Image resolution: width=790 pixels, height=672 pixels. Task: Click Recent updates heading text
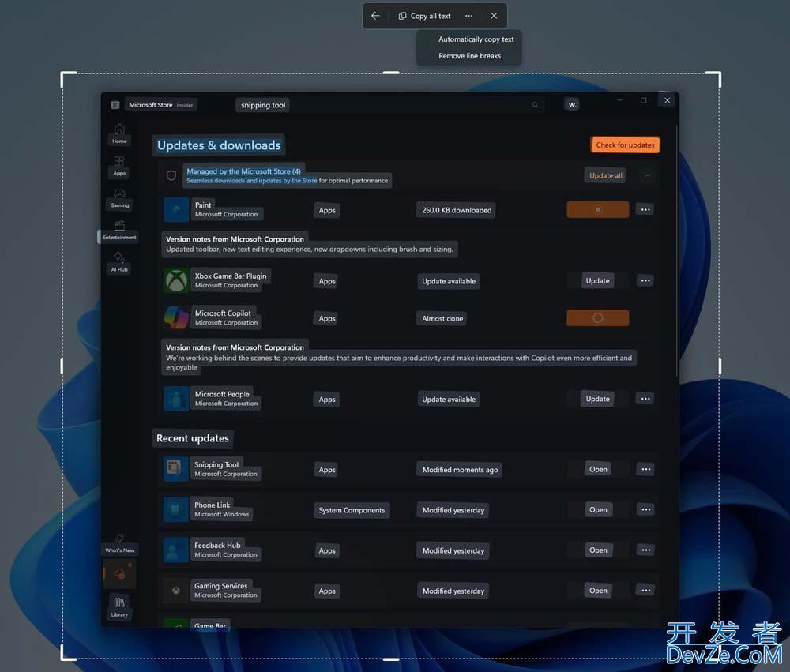pyautogui.click(x=193, y=438)
